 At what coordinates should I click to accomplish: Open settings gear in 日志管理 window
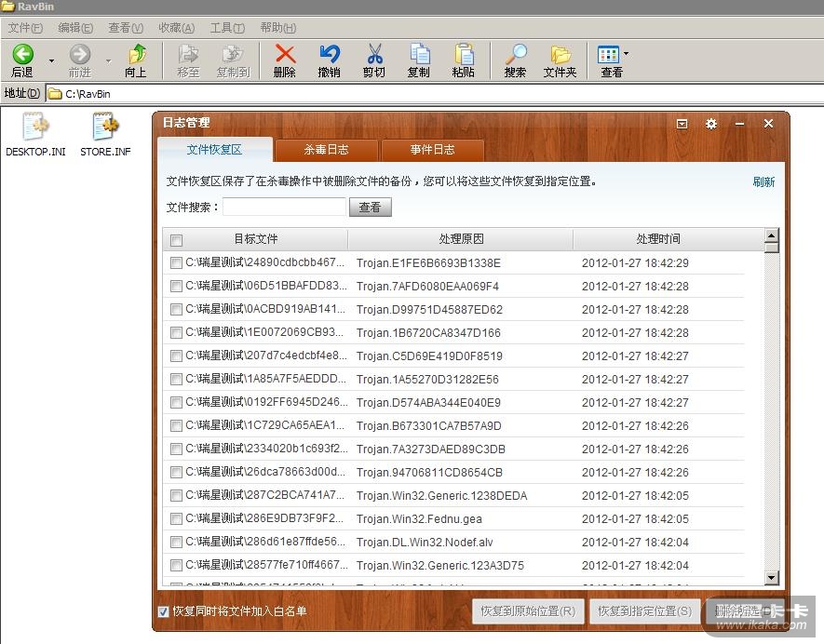pyautogui.click(x=711, y=124)
